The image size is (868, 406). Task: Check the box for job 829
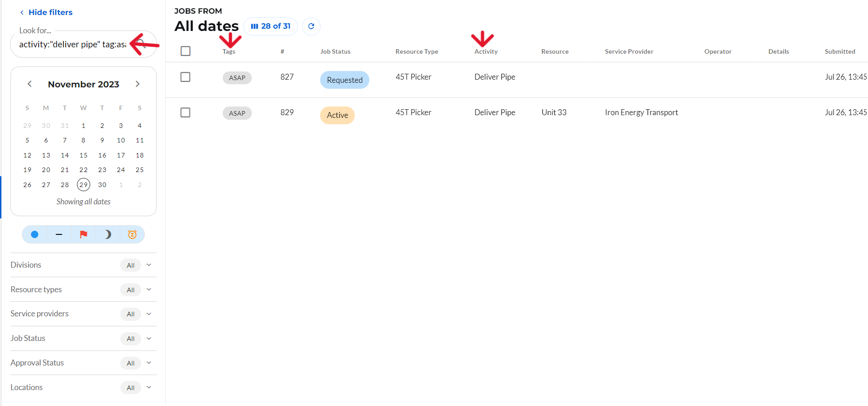coord(185,112)
